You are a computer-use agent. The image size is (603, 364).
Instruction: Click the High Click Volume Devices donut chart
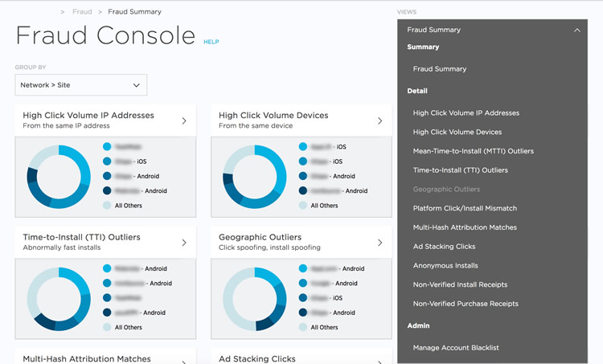tap(255, 177)
